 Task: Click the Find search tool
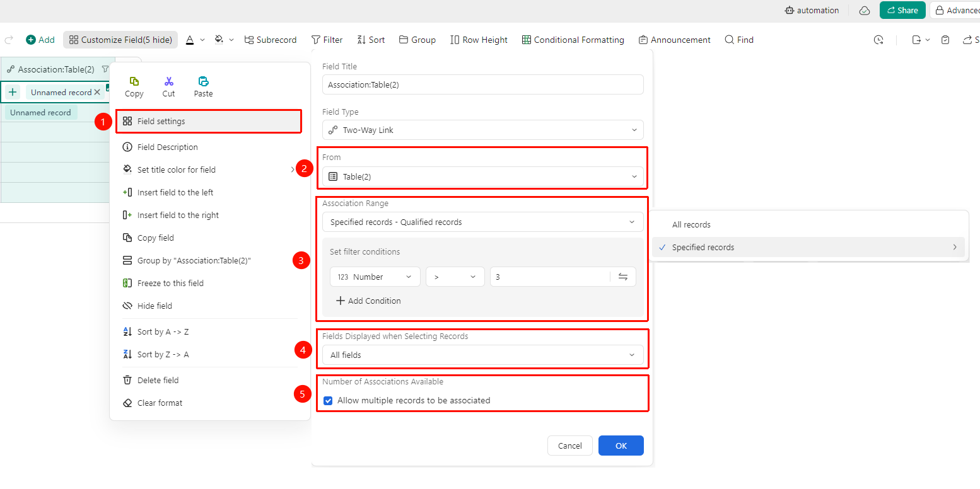739,40
